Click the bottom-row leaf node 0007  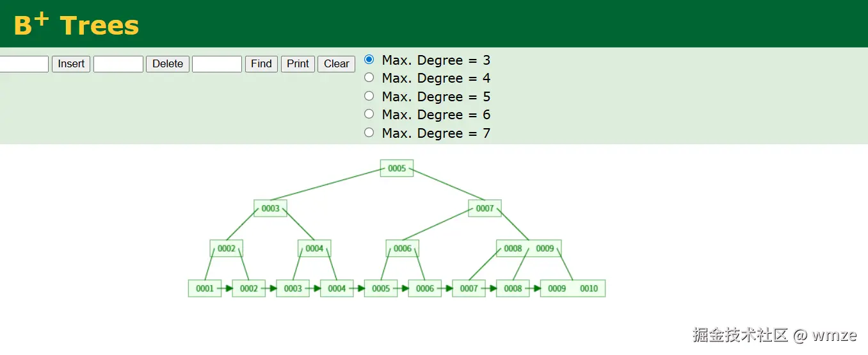pos(469,288)
